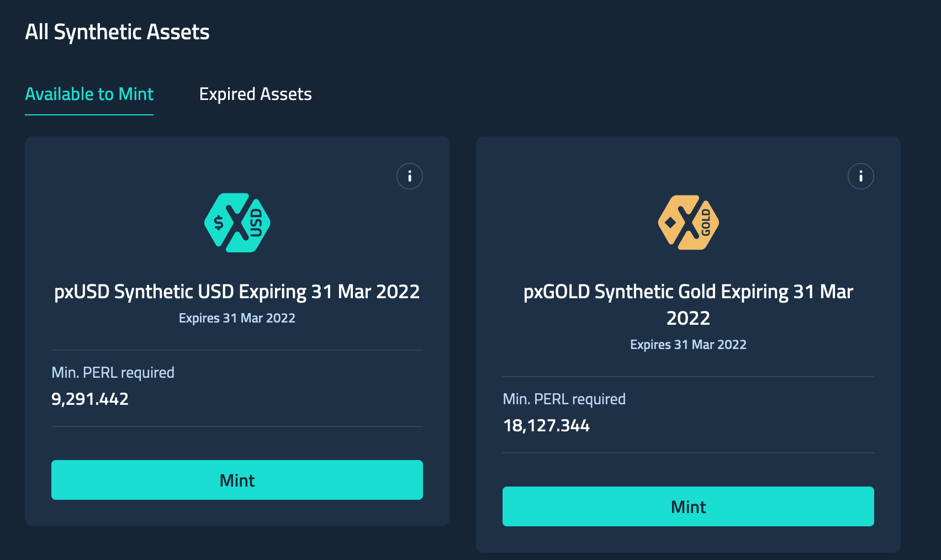This screenshot has height=560, width=941.
Task: Open info for the pxUSD asset
Action: [409, 176]
